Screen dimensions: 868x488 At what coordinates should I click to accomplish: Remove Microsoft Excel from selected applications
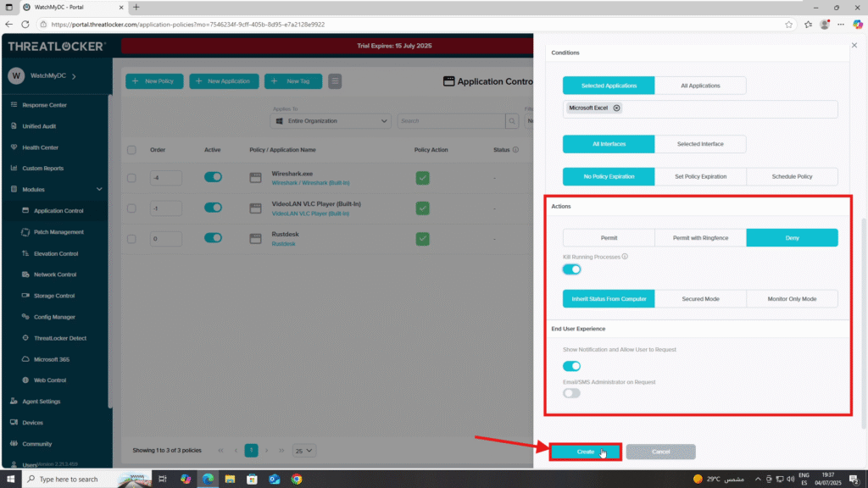(616, 108)
